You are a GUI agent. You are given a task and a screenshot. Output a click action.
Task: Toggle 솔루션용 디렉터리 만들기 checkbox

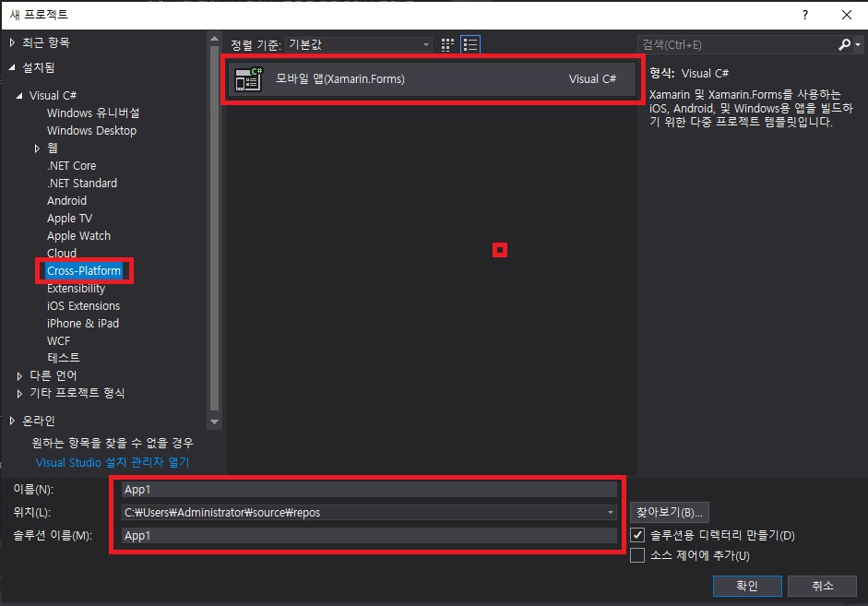(637, 535)
